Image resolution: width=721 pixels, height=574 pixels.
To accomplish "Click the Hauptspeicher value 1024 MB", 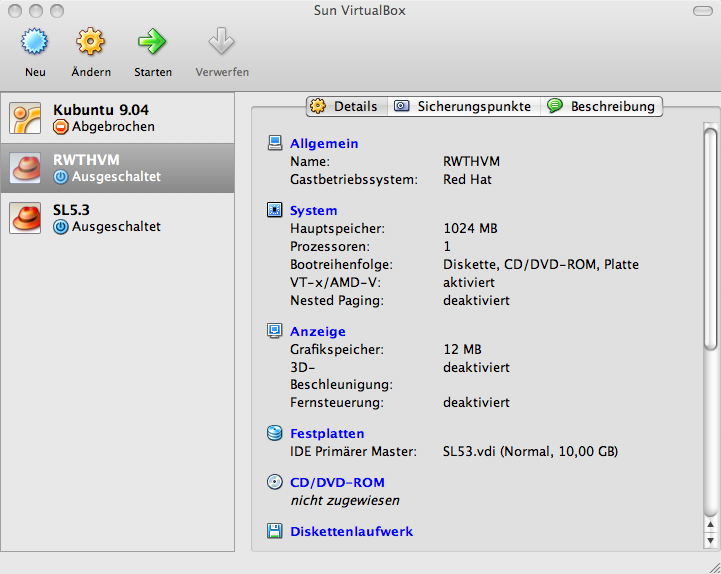I will pyautogui.click(x=470, y=229).
